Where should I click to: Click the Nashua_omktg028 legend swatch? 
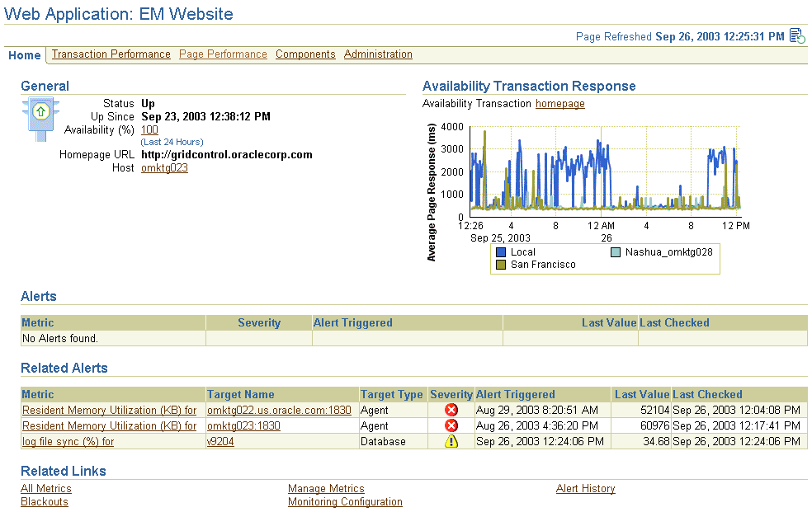[x=614, y=251]
